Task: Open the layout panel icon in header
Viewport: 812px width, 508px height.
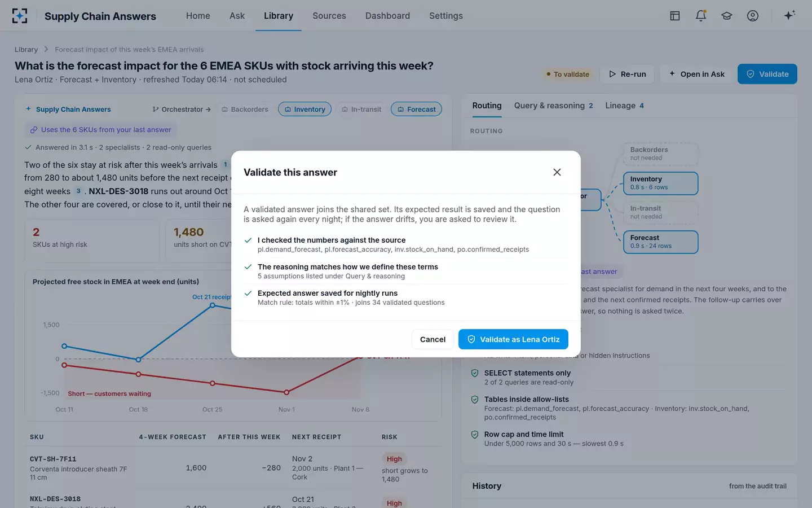Action: (x=675, y=16)
